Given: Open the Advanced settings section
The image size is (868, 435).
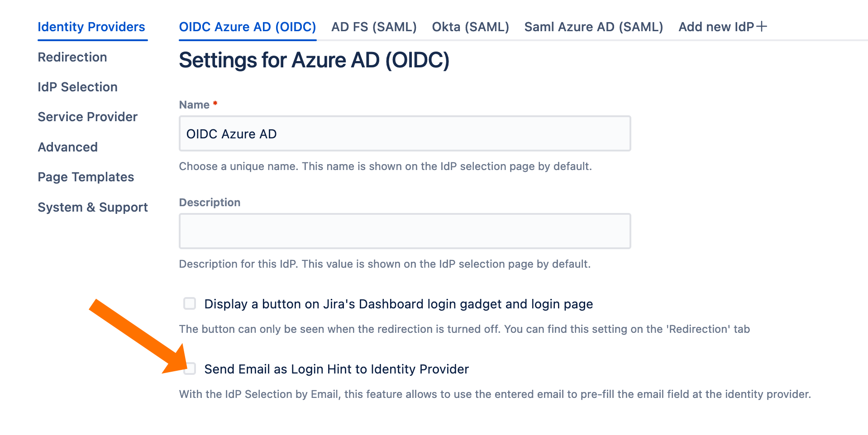Looking at the screenshot, I should click(x=67, y=147).
